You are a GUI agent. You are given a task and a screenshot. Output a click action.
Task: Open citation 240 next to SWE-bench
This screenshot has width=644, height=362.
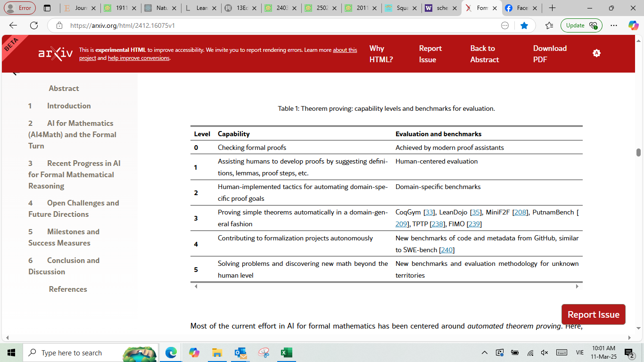point(446,250)
